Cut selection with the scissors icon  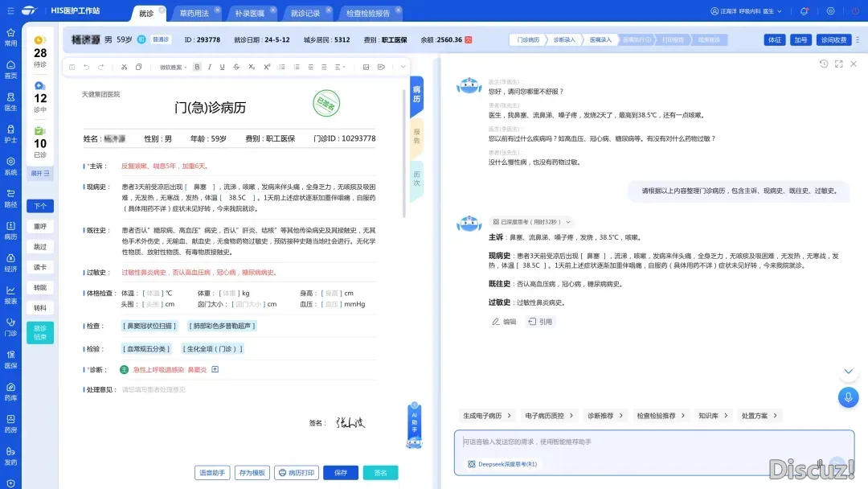click(x=124, y=67)
